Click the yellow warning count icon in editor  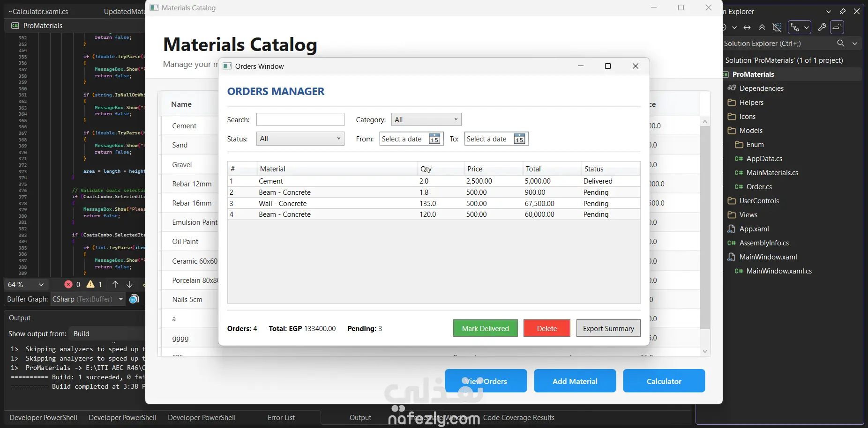click(90, 284)
